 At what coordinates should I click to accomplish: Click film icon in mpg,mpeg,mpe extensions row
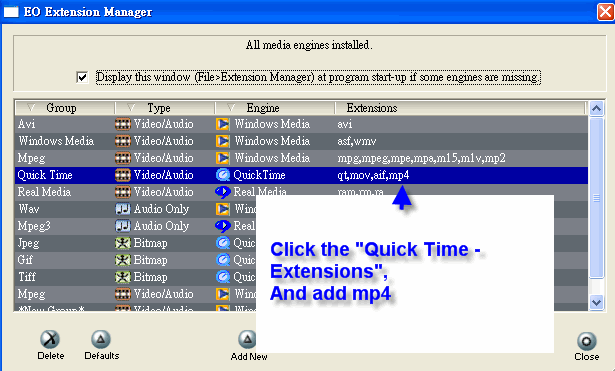pos(122,158)
